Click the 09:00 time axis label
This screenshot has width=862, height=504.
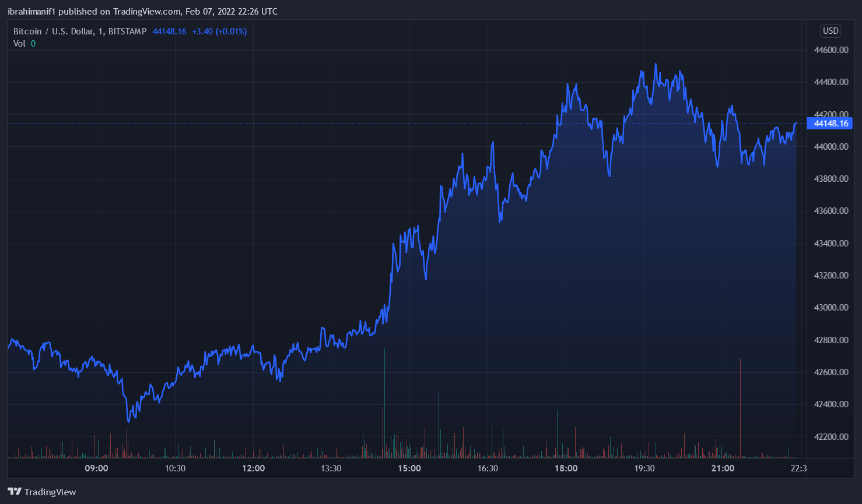[96, 468]
